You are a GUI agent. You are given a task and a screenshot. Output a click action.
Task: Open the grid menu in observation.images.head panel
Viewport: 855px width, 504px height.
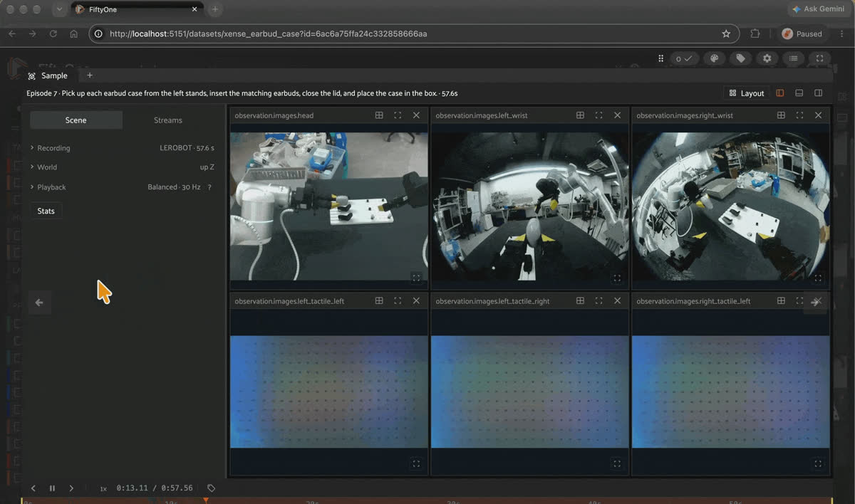pyautogui.click(x=379, y=115)
